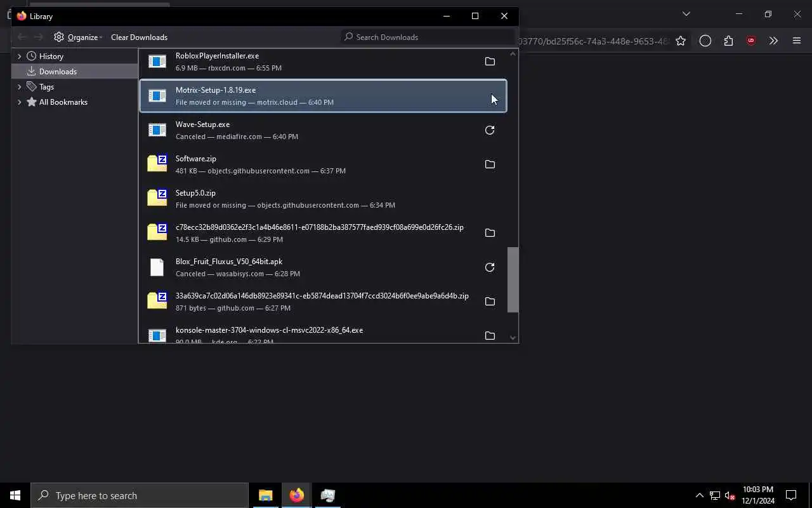Open folder for c78ecc32b89d0362 zip file
812x508 pixels.
(x=490, y=233)
